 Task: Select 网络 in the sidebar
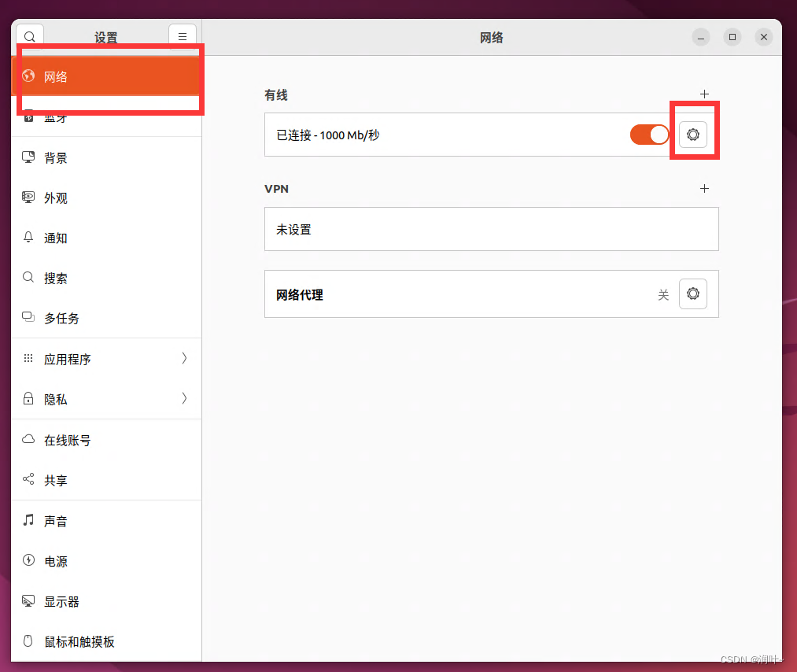[106, 76]
